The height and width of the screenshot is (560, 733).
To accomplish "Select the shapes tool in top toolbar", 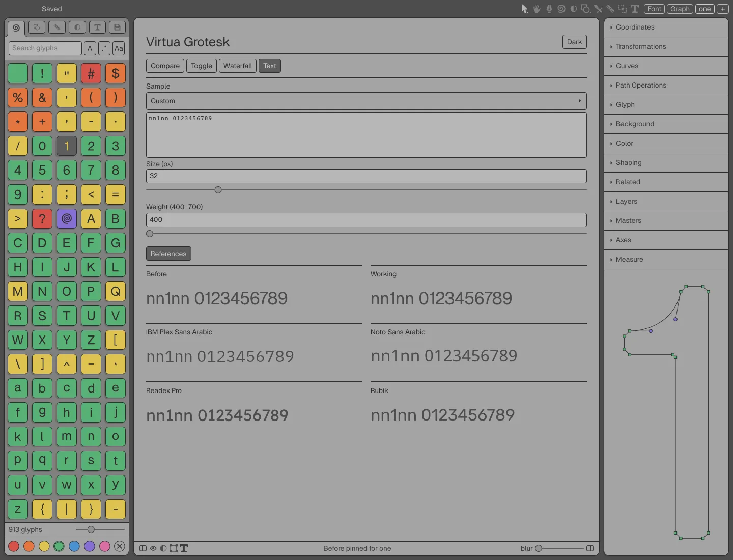I will point(586,9).
